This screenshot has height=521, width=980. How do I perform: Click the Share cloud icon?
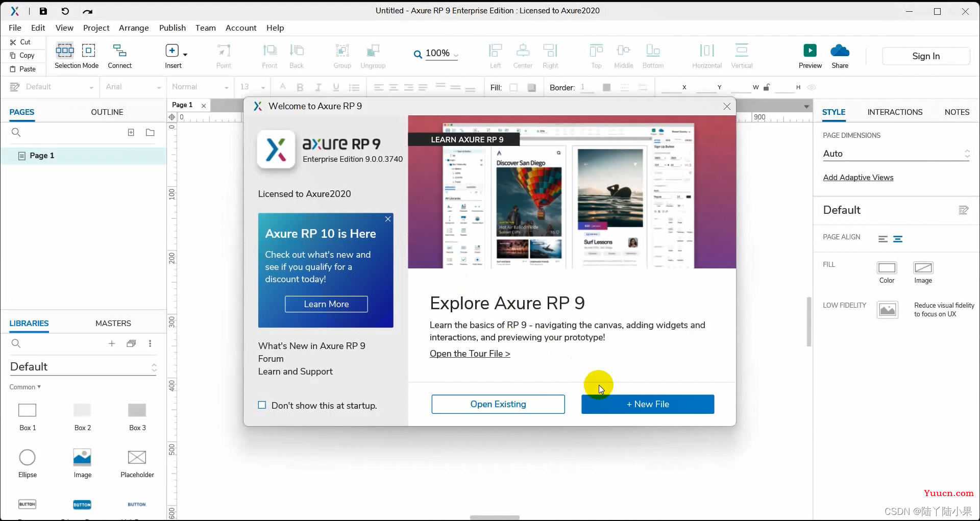[840, 50]
